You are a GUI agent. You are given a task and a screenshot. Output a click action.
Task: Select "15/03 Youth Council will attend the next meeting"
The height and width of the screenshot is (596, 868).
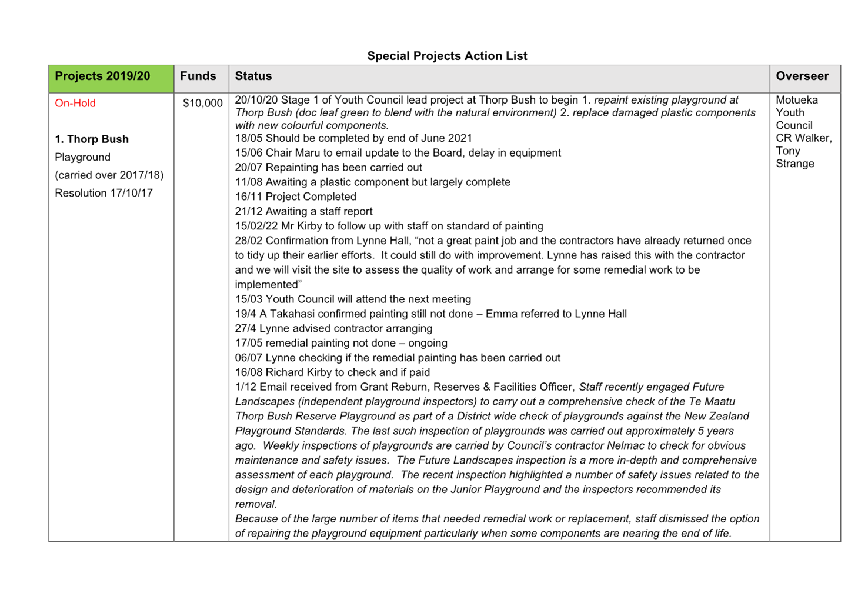(353, 299)
